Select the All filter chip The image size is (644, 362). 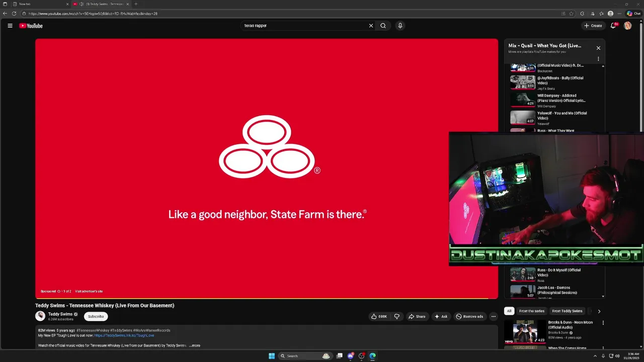click(x=509, y=311)
